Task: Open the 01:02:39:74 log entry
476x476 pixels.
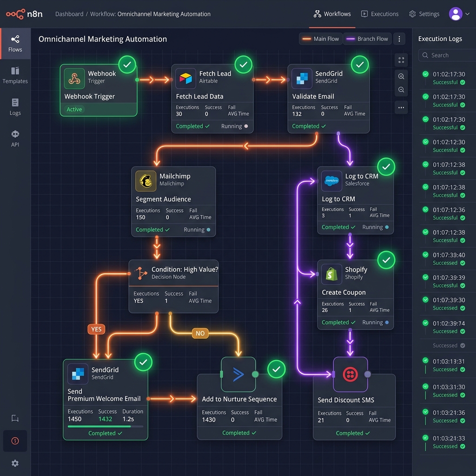Action: pos(448,327)
